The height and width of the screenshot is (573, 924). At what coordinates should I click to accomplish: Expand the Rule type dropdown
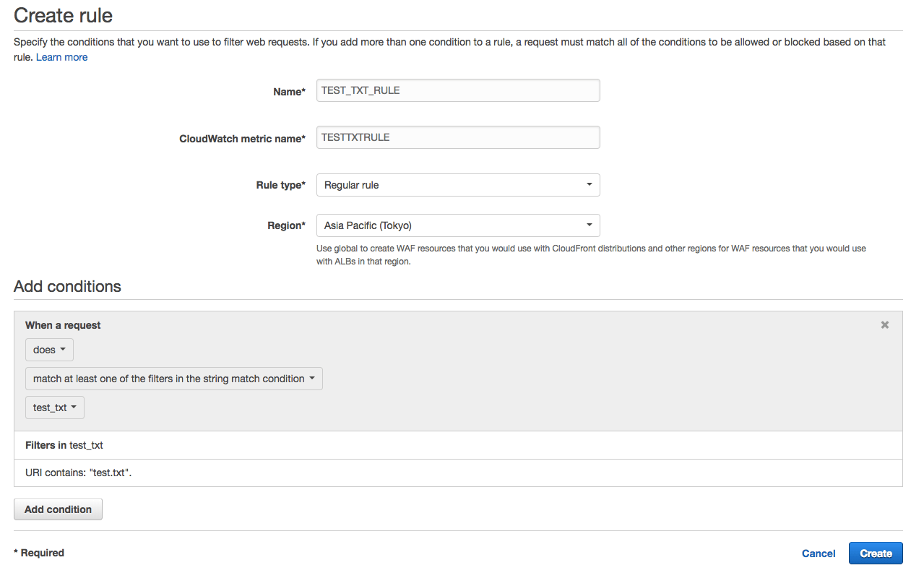click(458, 185)
